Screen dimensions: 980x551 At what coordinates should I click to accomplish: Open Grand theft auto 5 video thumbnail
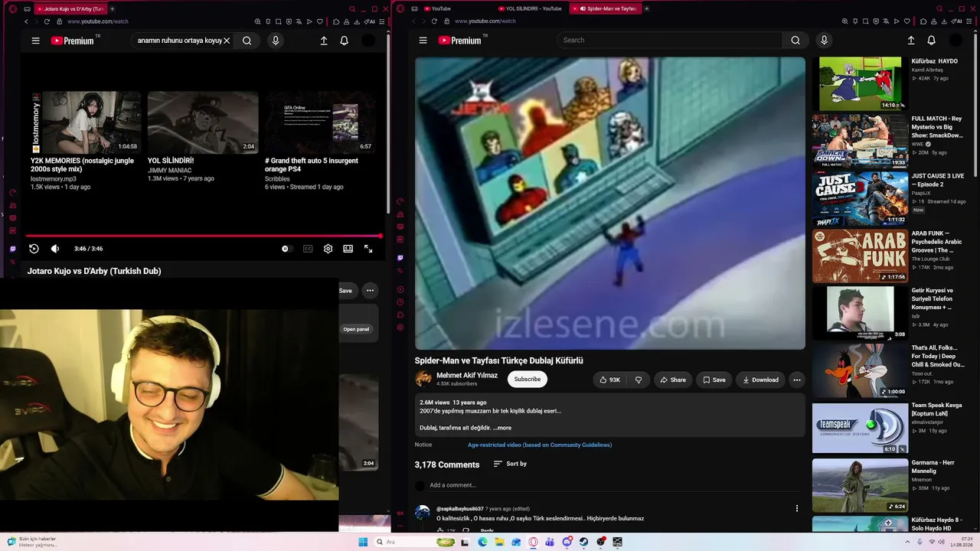pos(319,122)
